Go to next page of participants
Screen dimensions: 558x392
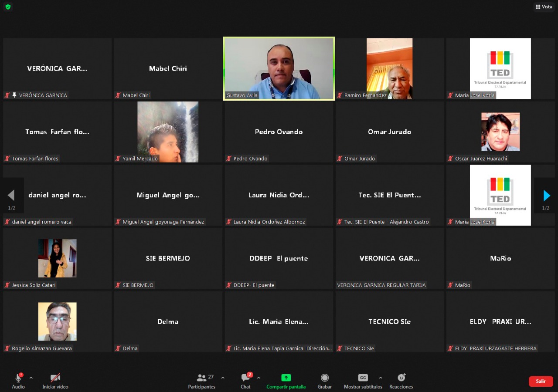pyautogui.click(x=546, y=196)
